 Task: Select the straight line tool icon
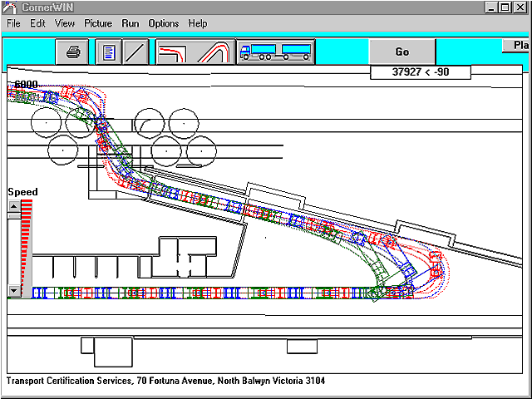[135, 52]
